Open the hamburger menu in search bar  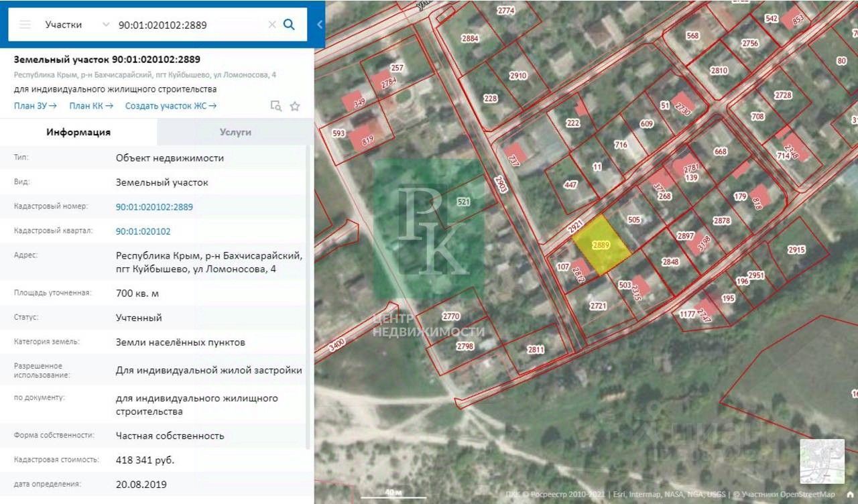(x=25, y=25)
